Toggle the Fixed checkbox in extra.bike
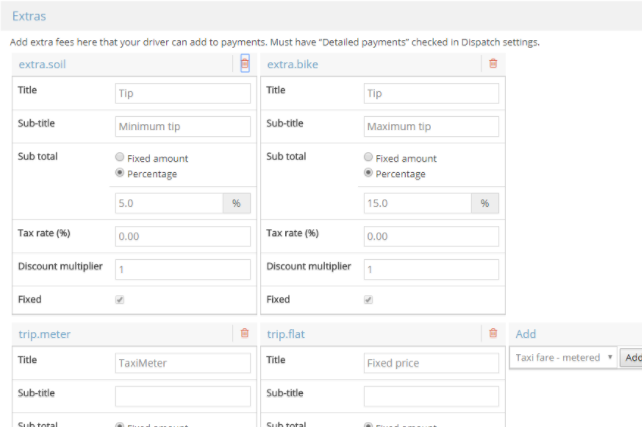Screen dimensions: 642x427 coord(368,300)
